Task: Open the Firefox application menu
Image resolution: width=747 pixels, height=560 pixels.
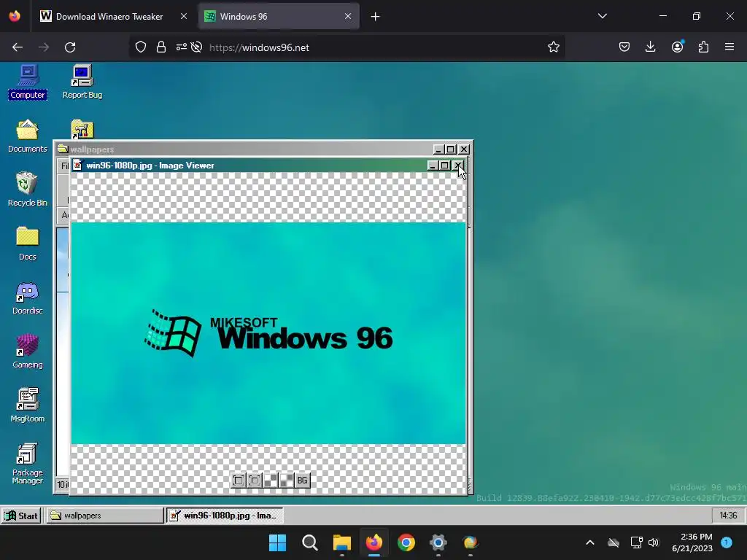Action: point(729,47)
